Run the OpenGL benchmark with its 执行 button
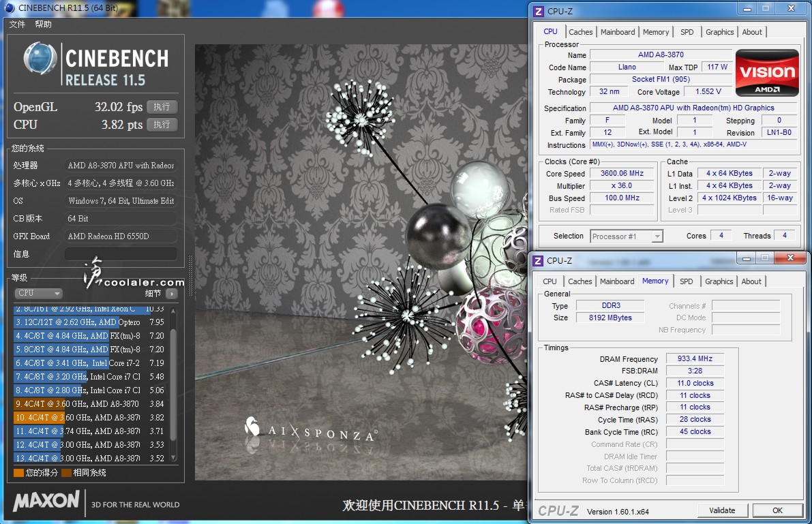 (162, 107)
